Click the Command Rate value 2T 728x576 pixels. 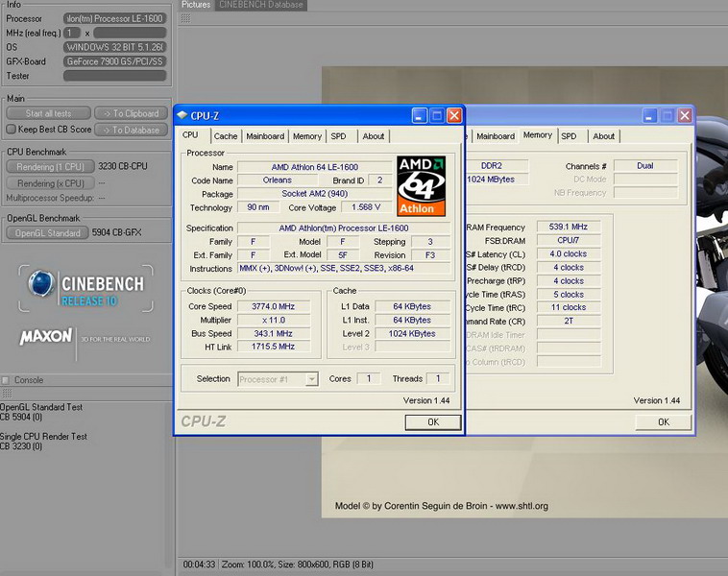point(569,321)
